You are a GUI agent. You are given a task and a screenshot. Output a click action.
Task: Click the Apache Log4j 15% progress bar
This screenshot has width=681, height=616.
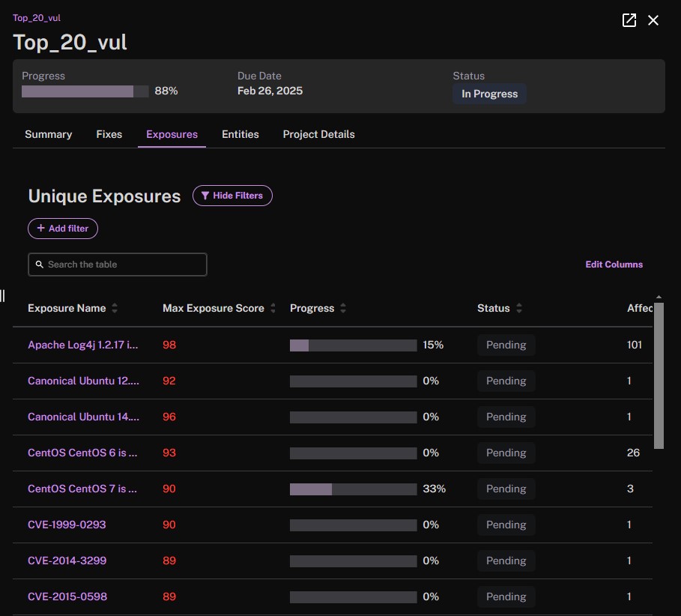tap(353, 345)
